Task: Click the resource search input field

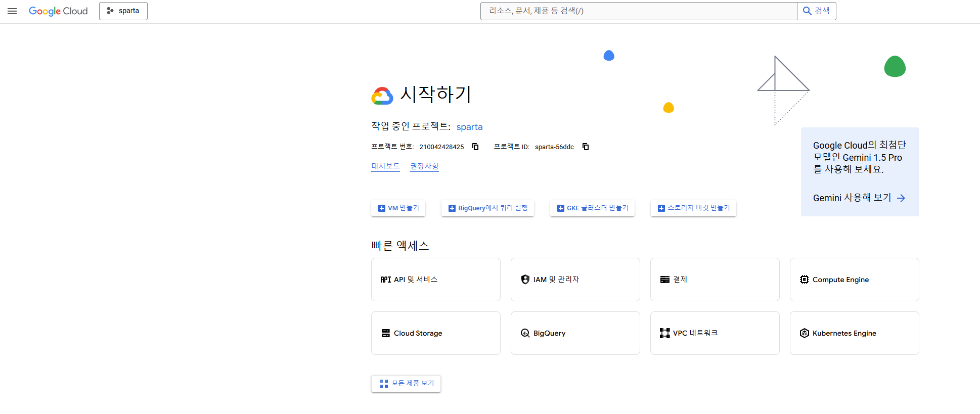Action: click(x=638, y=11)
